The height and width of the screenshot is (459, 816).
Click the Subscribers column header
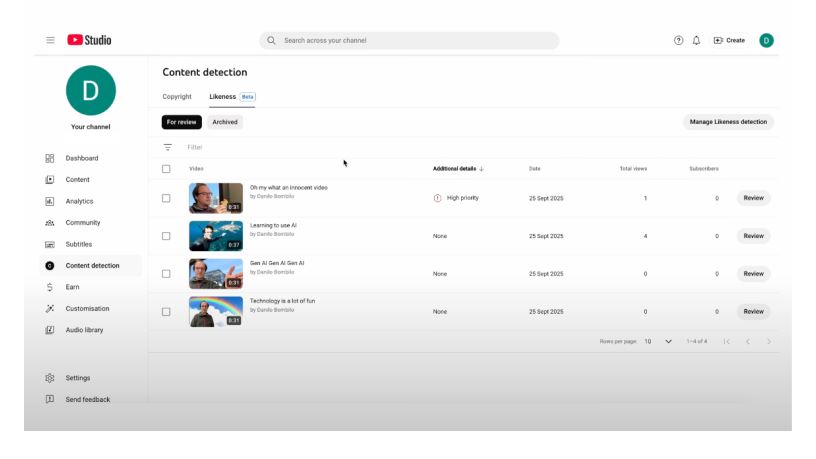point(704,169)
